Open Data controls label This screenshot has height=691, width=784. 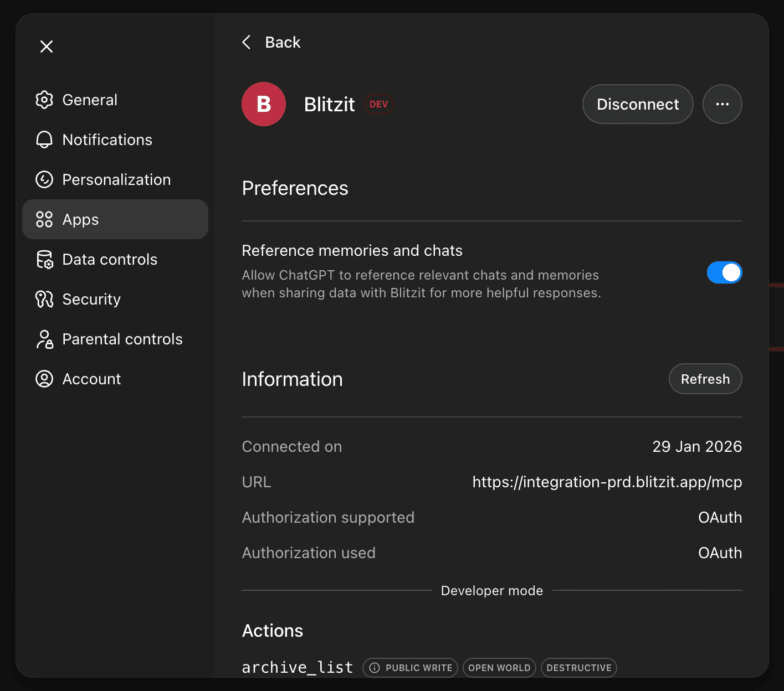click(110, 259)
